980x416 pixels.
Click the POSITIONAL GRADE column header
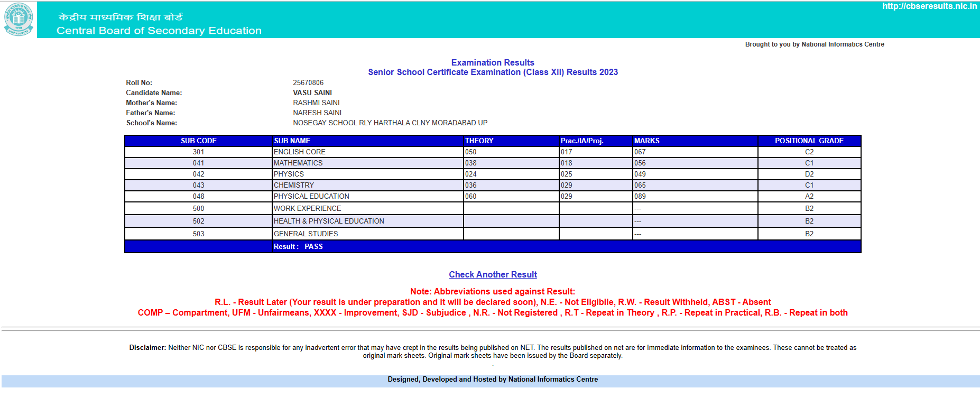point(809,141)
